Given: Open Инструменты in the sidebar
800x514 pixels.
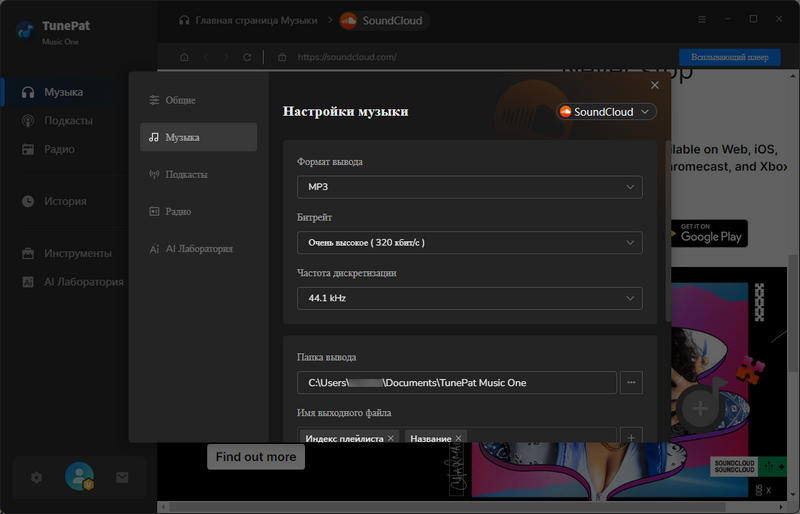Looking at the screenshot, I should point(77,253).
